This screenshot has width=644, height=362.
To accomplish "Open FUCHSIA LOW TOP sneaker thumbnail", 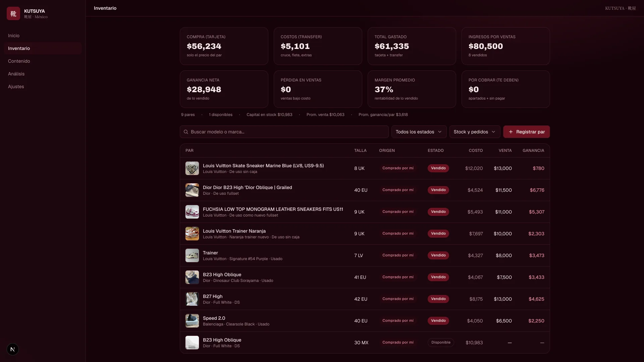I will (x=192, y=212).
